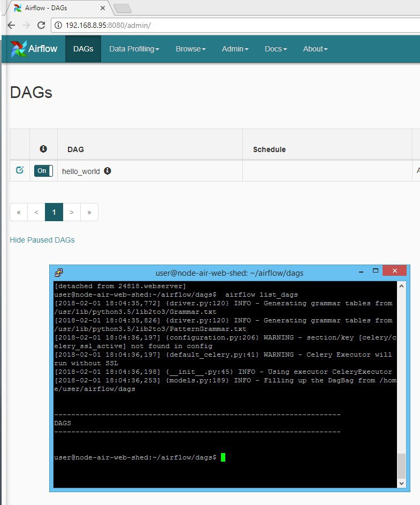Click the 'DAGs' page heading

[x=31, y=93]
